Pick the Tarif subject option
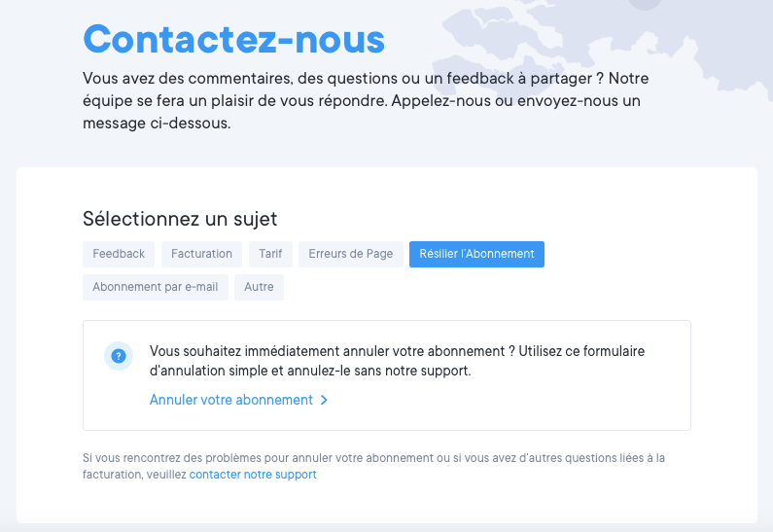The width and height of the screenshot is (773, 532). [x=270, y=254]
